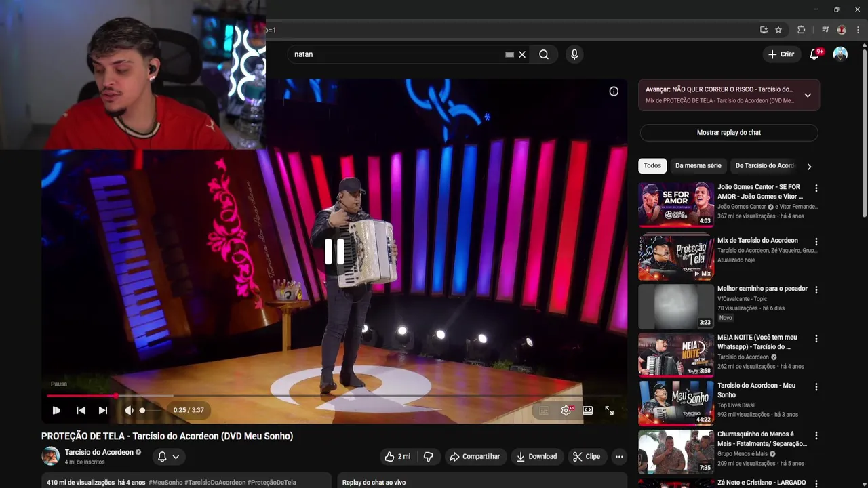Screen dimensions: 868x488
Task: Select the 'Todos' filter chip
Action: point(652,166)
